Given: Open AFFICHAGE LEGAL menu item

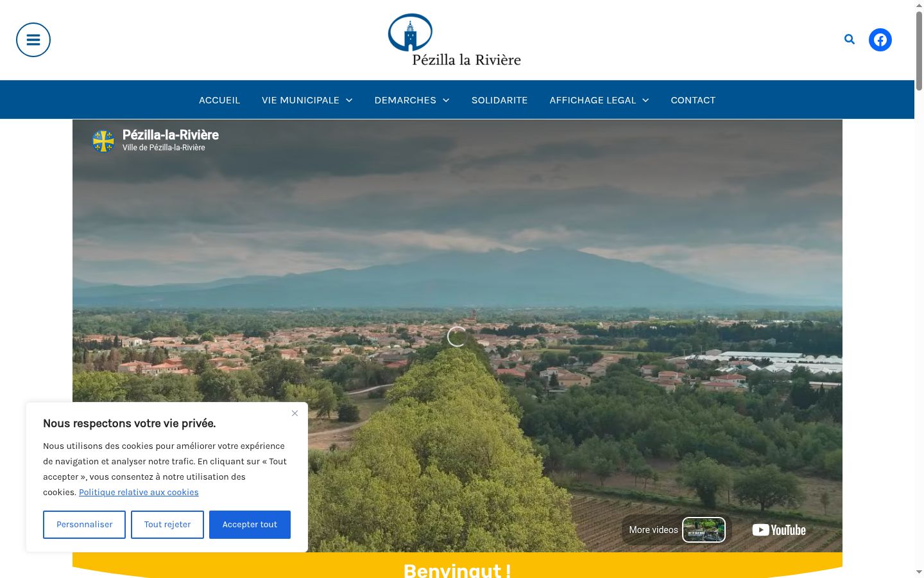Looking at the screenshot, I should click(593, 100).
